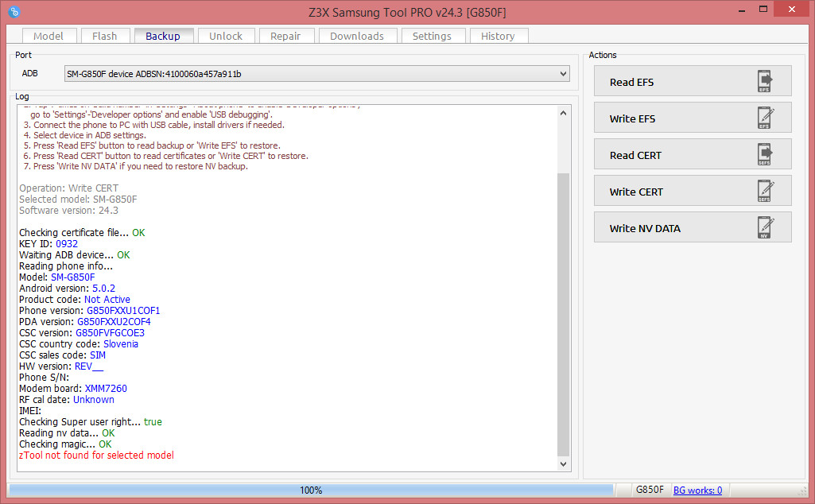Click the Write CERT button label
815x504 pixels.
(636, 192)
